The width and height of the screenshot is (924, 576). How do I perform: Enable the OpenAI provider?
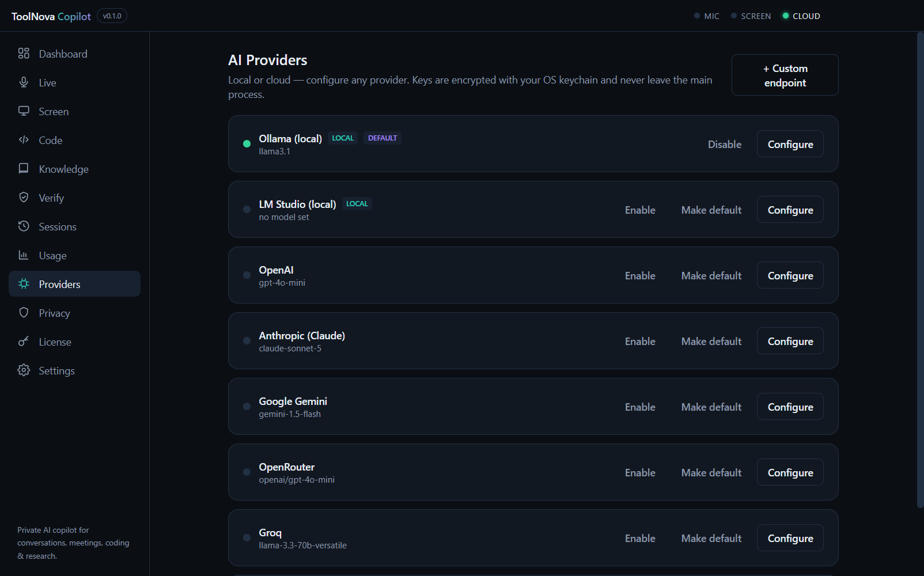coord(640,275)
